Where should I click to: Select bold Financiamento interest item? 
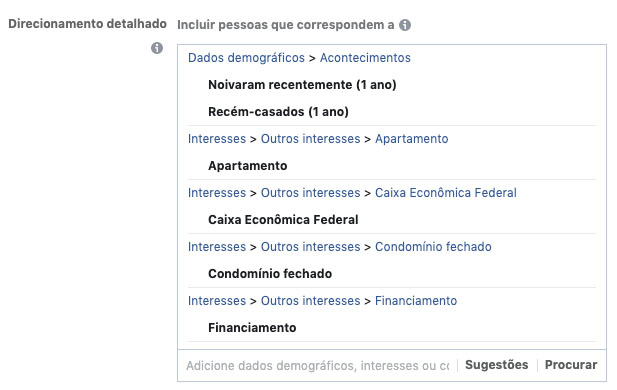coord(252,327)
